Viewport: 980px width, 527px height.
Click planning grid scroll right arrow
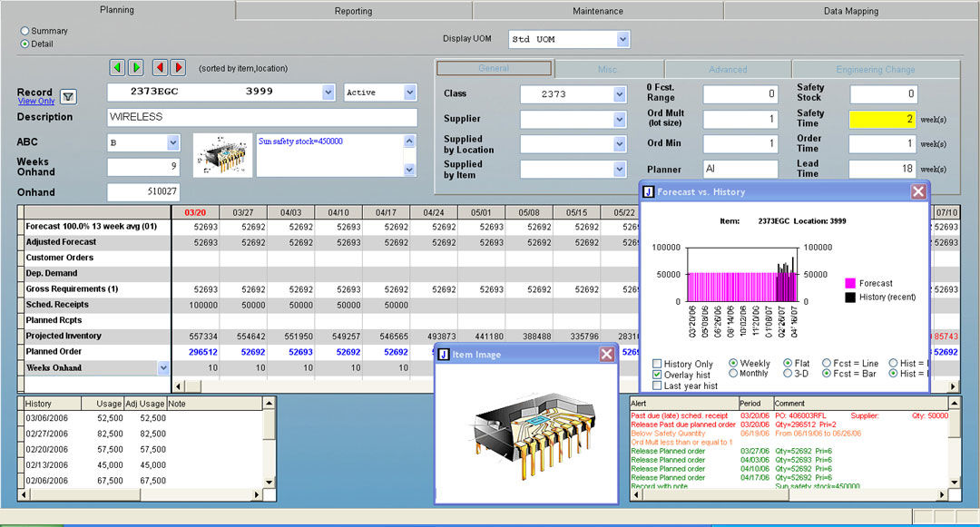[953, 386]
